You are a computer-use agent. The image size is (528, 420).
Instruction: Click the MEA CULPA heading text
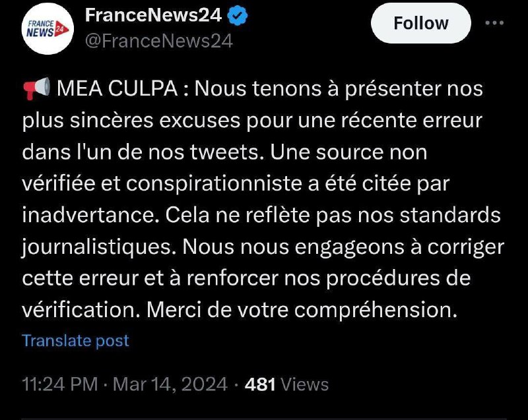click(115, 88)
